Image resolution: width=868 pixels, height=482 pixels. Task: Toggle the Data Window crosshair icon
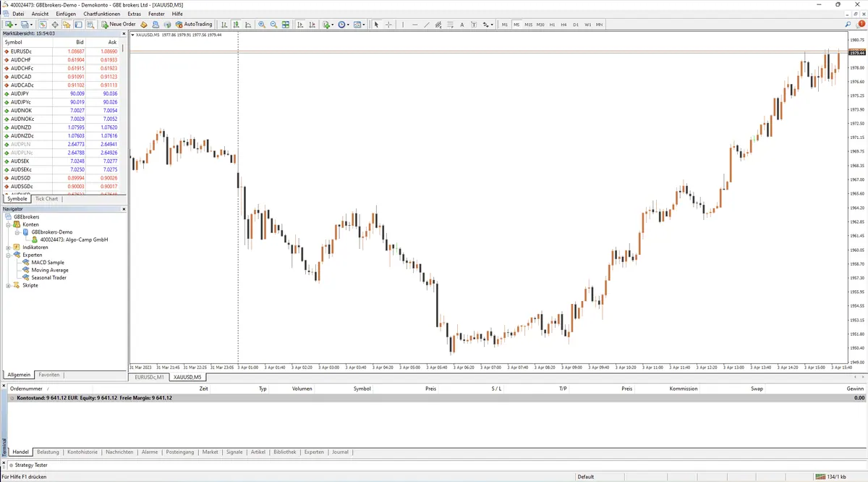pyautogui.click(x=55, y=24)
